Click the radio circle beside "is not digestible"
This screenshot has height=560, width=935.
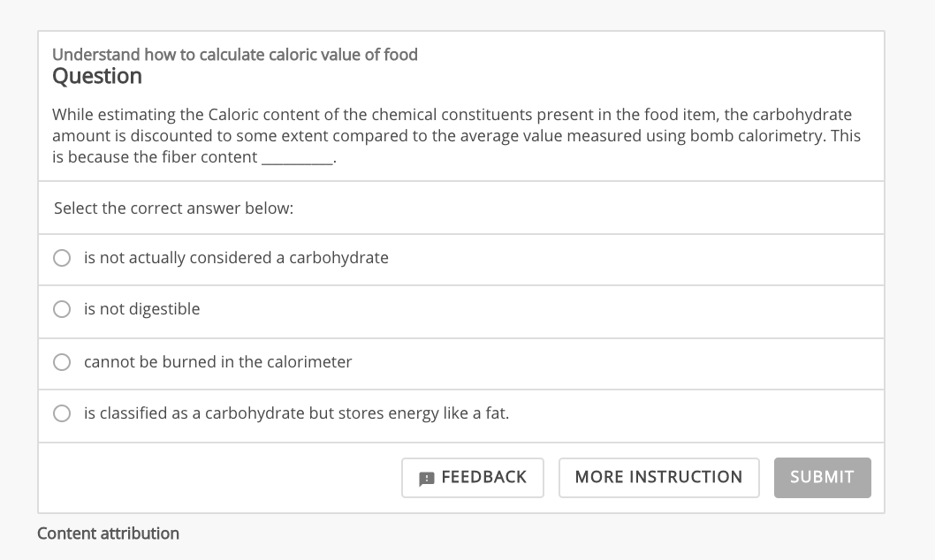pyautogui.click(x=62, y=309)
